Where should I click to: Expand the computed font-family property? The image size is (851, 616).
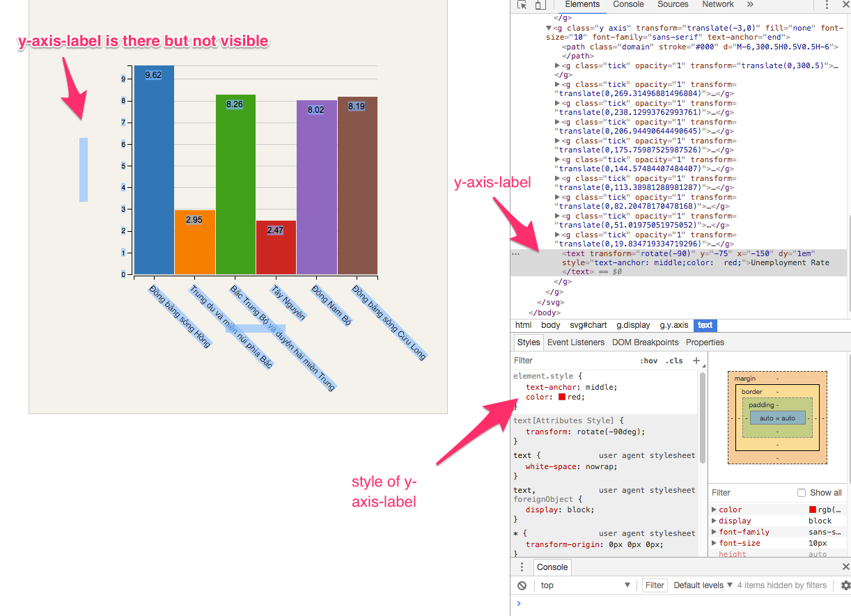tap(715, 532)
